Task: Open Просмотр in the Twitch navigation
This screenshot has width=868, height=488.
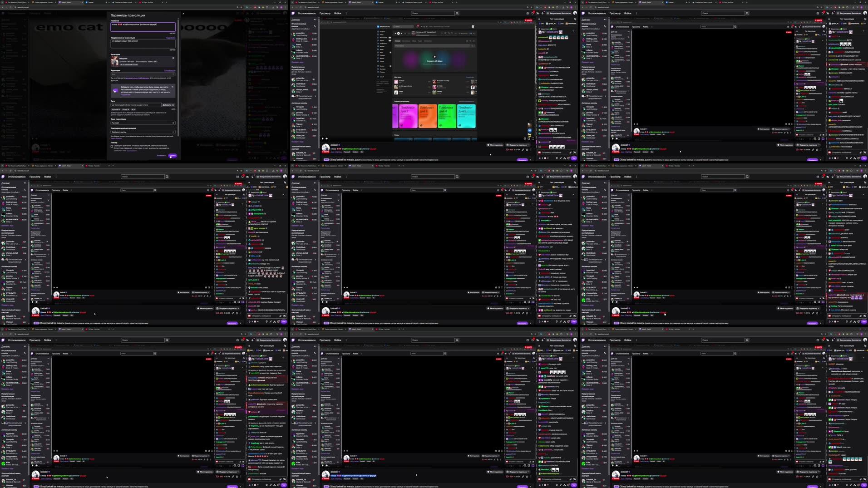Action: (x=325, y=13)
